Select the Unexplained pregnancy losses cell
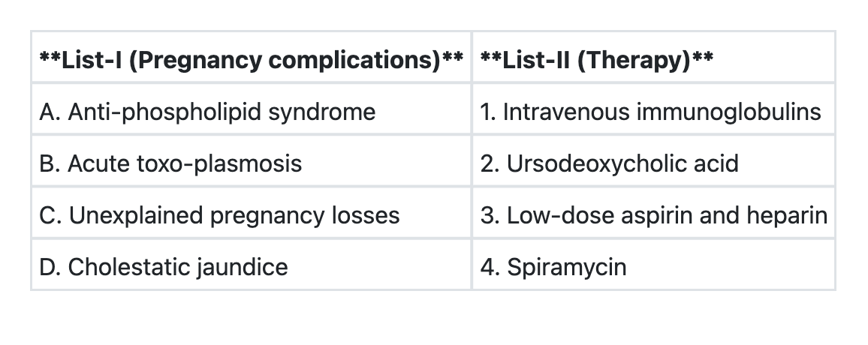868x345 pixels. click(x=251, y=215)
